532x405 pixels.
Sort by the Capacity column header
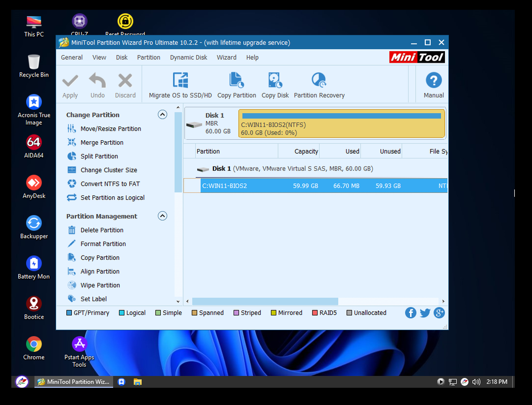[x=298, y=151]
